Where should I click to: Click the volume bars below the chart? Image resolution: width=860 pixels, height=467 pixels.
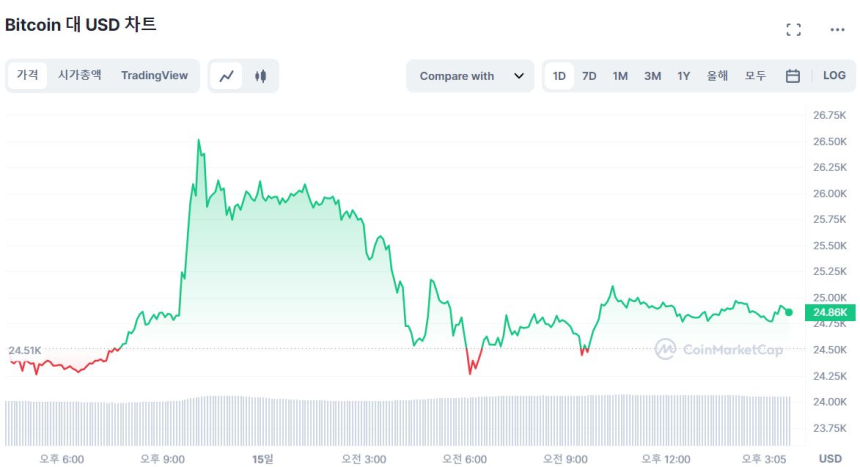pyautogui.click(x=400, y=420)
